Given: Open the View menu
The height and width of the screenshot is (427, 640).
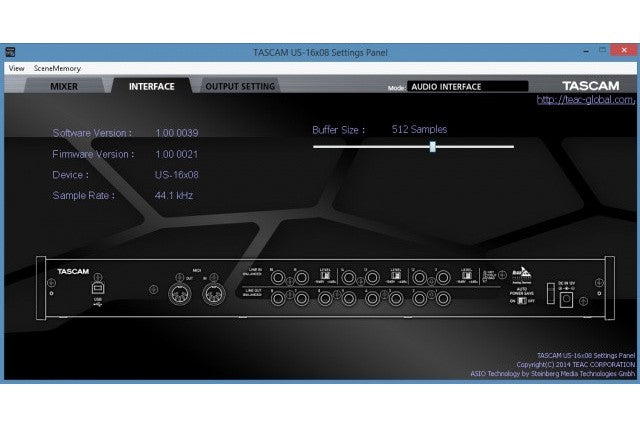Looking at the screenshot, I should coord(16,68).
